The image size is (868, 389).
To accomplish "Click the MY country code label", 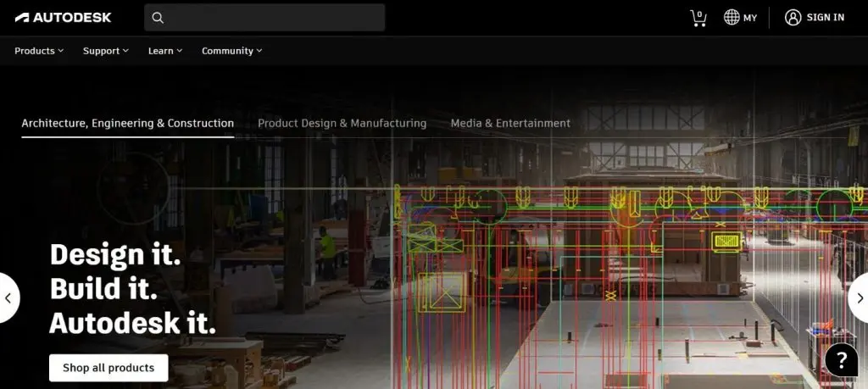I will pyautogui.click(x=750, y=18).
